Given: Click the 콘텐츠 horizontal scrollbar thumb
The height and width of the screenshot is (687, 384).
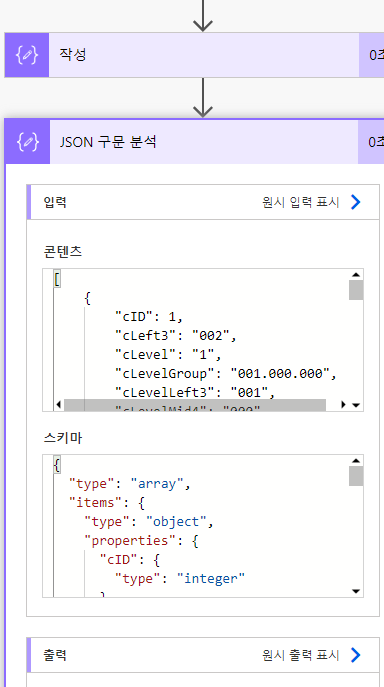Looking at the screenshot, I should tap(195, 405).
